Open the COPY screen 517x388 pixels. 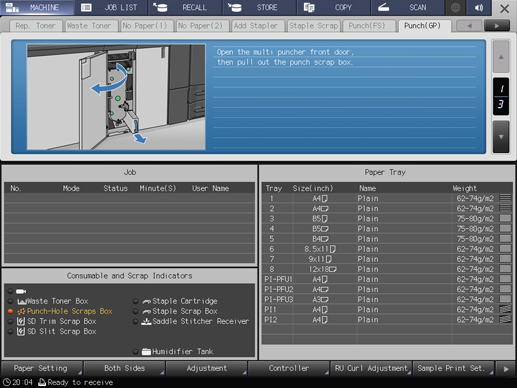coord(333,8)
